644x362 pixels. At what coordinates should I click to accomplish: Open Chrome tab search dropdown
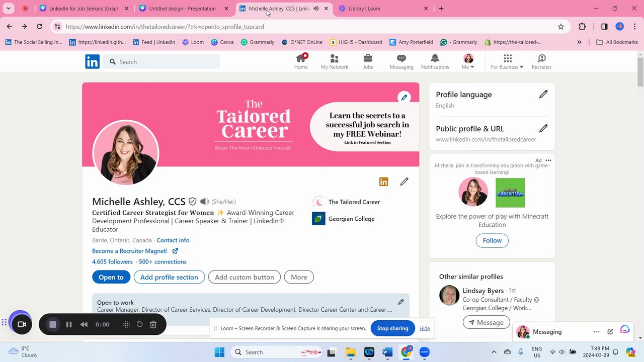coord(9,9)
